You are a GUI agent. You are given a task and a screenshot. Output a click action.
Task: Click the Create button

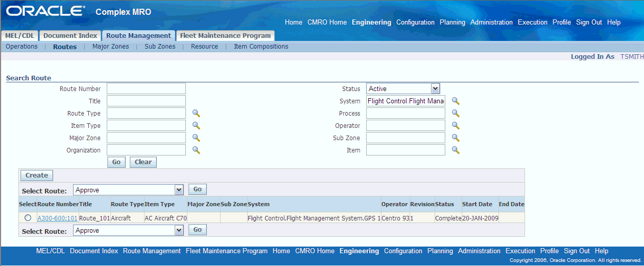pos(37,175)
